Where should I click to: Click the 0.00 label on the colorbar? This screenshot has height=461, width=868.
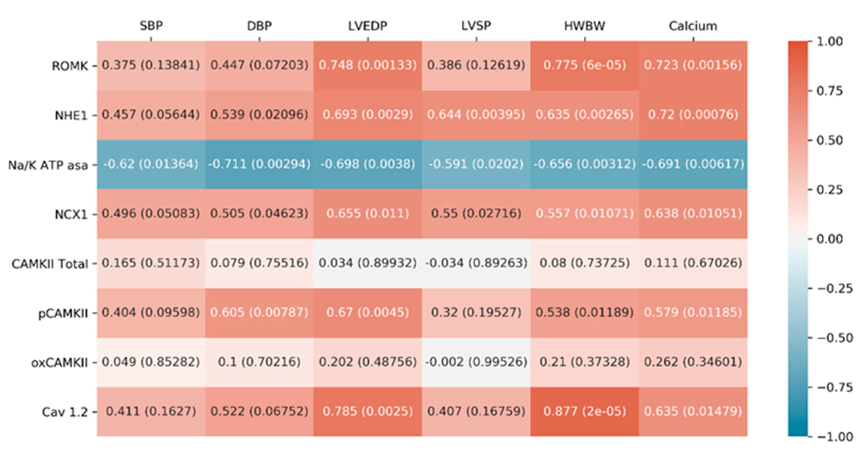[829, 239]
